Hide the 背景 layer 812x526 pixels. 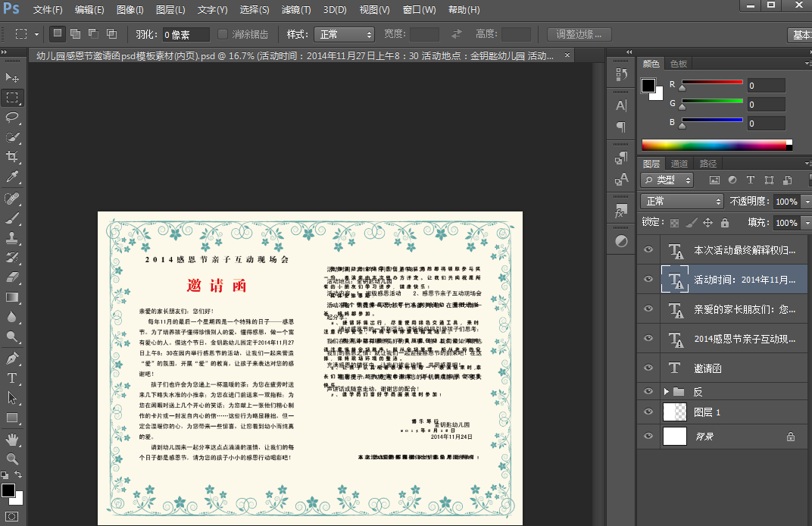648,437
